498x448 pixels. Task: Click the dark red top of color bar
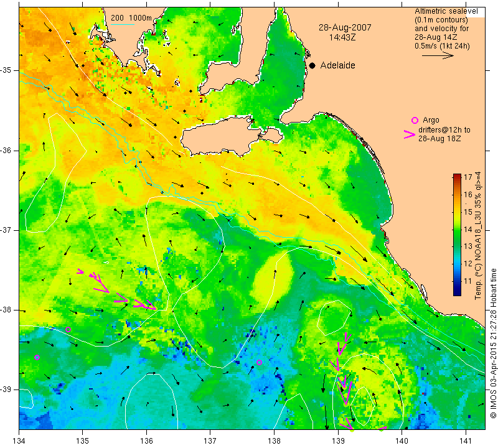point(457,175)
